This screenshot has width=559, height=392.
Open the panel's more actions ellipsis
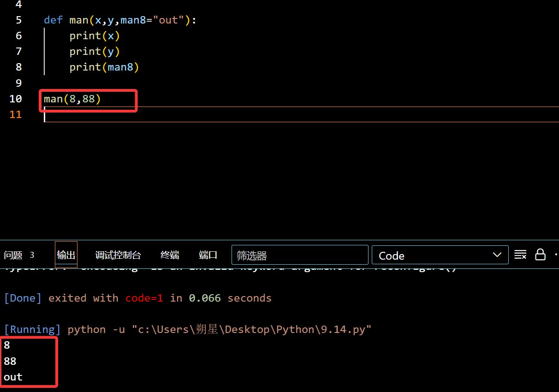556,255
